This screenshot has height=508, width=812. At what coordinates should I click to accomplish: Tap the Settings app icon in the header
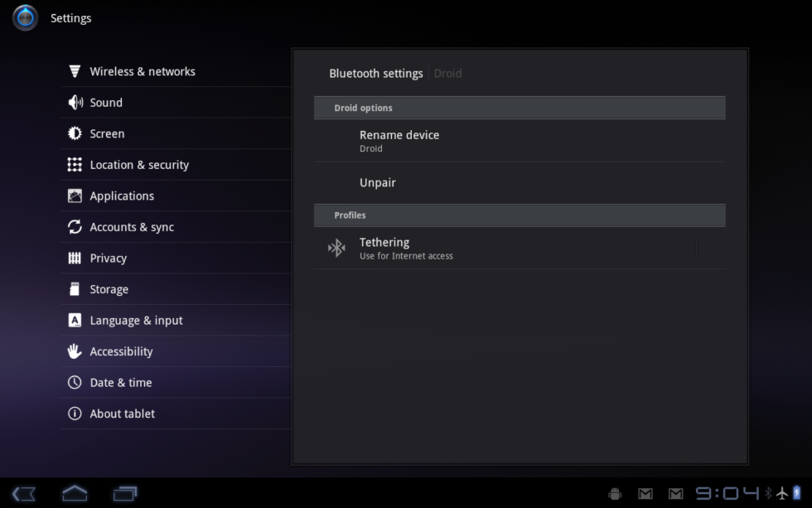coord(25,17)
